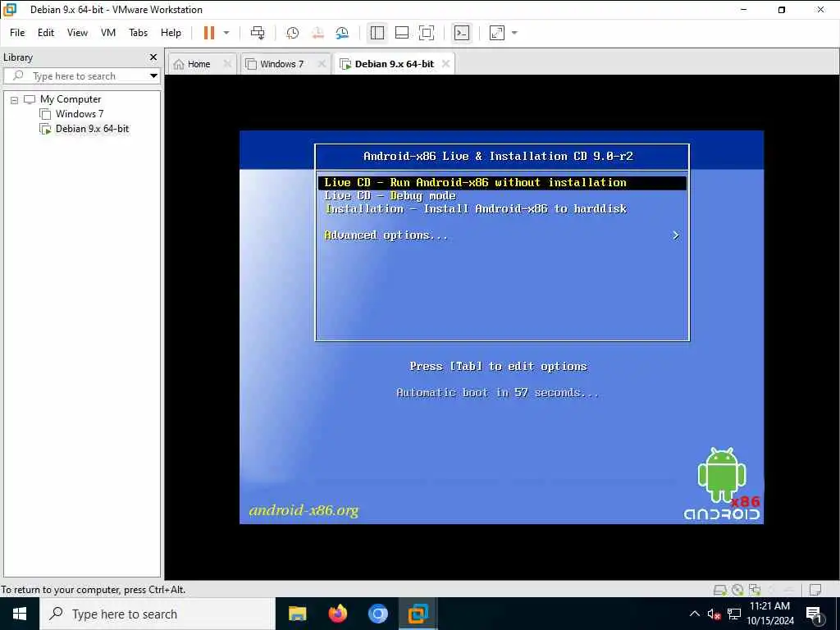Select Live CD run without installation entry
The height and width of the screenshot is (630, 840).
(x=502, y=183)
